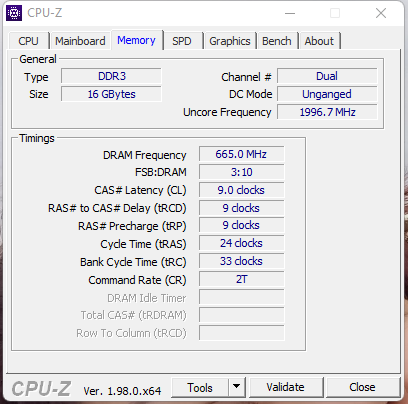Click the Close button at bottom
The width and height of the screenshot is (408, 404).
(363, 387)
